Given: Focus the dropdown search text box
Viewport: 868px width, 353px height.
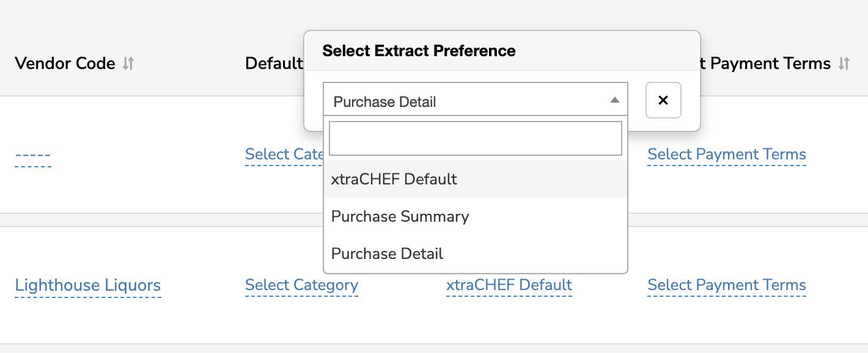Looking at the screenshot, I should coord(475,138).
